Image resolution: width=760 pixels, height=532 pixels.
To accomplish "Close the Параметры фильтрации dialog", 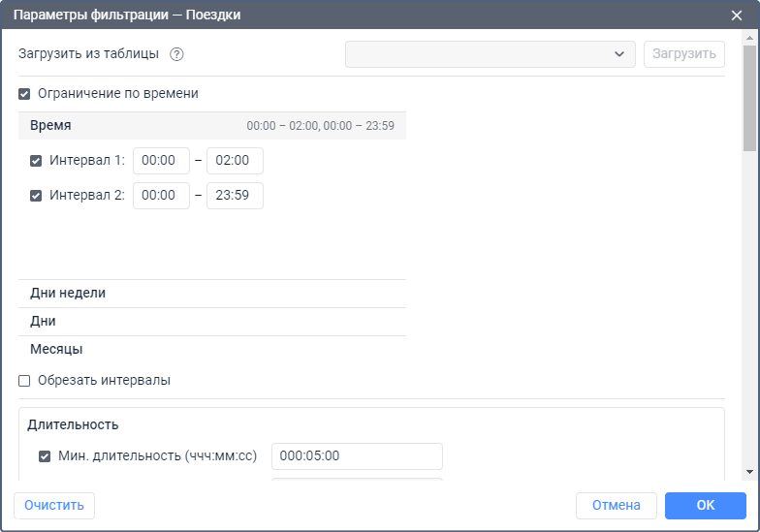I will click(x=737, y=15).
